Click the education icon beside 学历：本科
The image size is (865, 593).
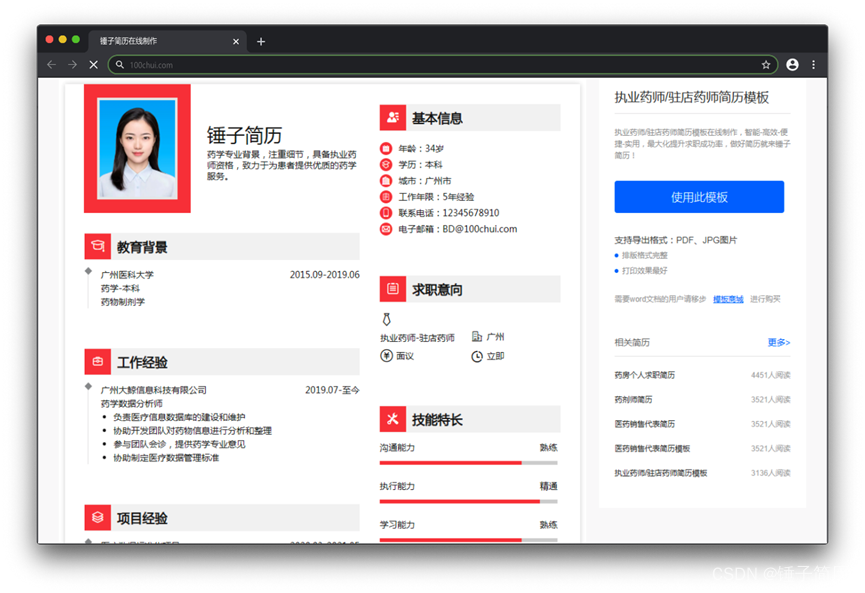(x=386, y=164)
